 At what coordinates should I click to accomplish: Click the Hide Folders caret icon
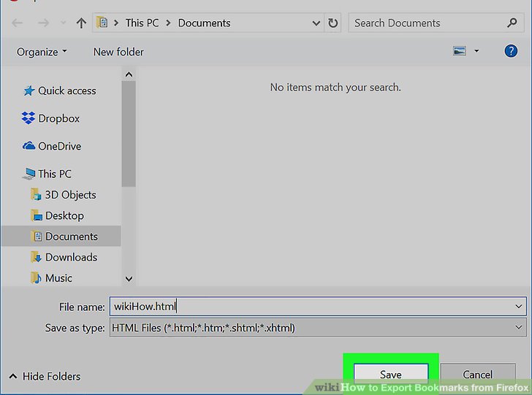[13, 376]
